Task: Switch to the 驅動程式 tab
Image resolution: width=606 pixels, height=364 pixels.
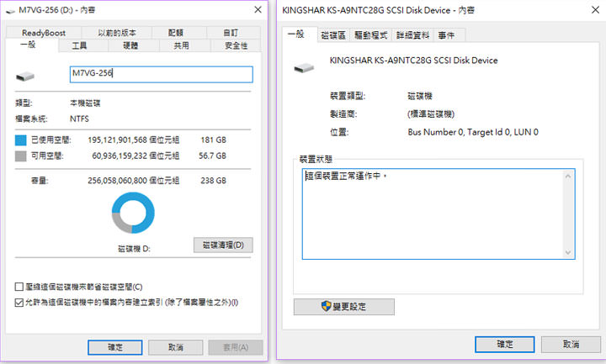Action: pyautogui.click(x=370, y=35)
